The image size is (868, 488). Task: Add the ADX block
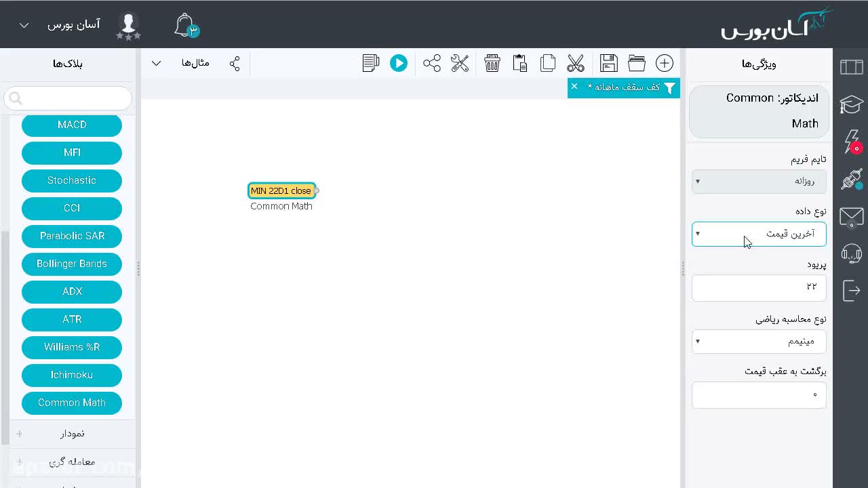[x=72, y=291]
